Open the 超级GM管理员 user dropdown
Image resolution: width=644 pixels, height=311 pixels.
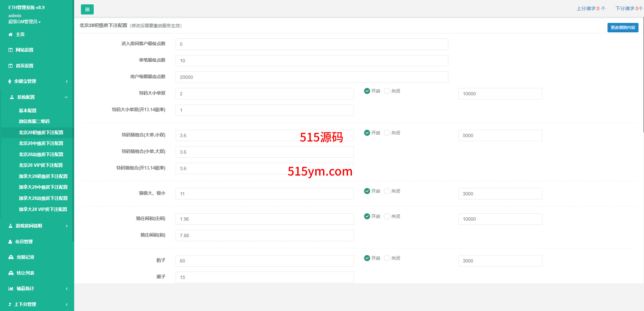[x=24, y=22]
